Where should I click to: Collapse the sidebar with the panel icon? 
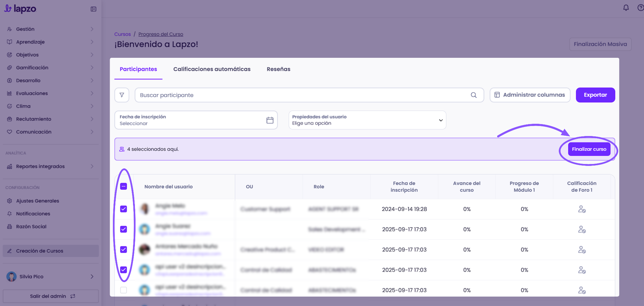93,9
